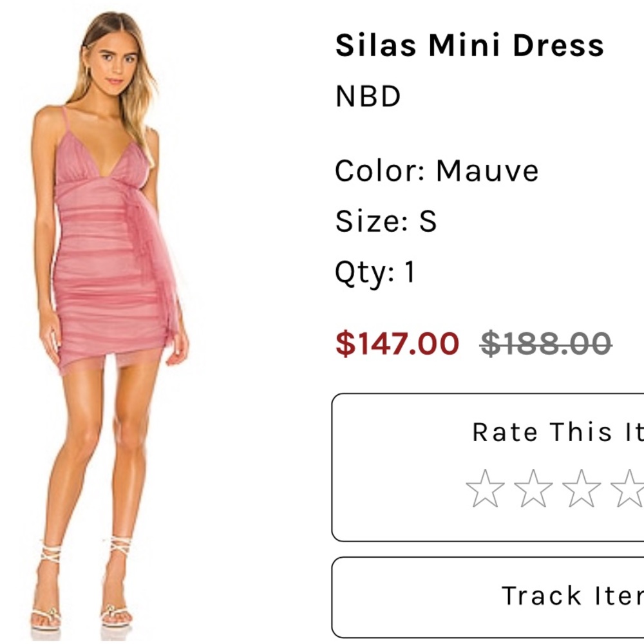
Task: Adjust the Qty: 1 value
Action: (377, 271)
